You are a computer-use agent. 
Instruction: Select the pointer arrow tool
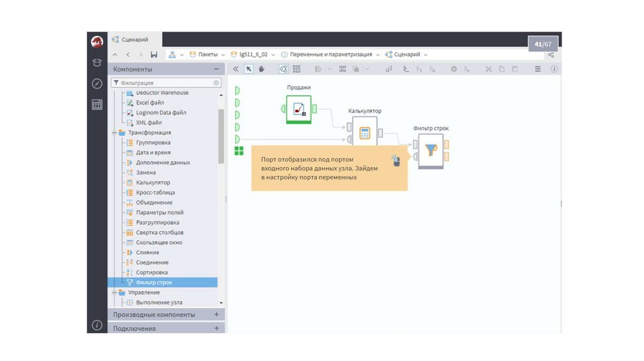[x=249, y=69]
